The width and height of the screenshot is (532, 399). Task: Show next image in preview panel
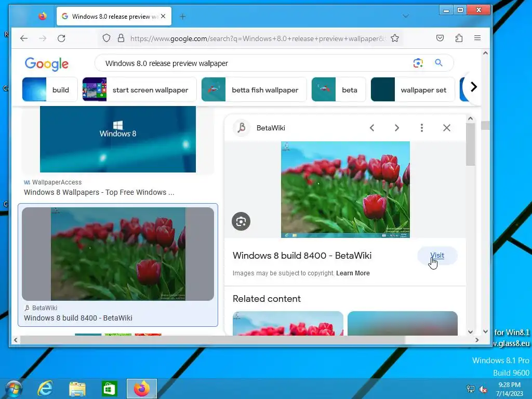point(396,128)
